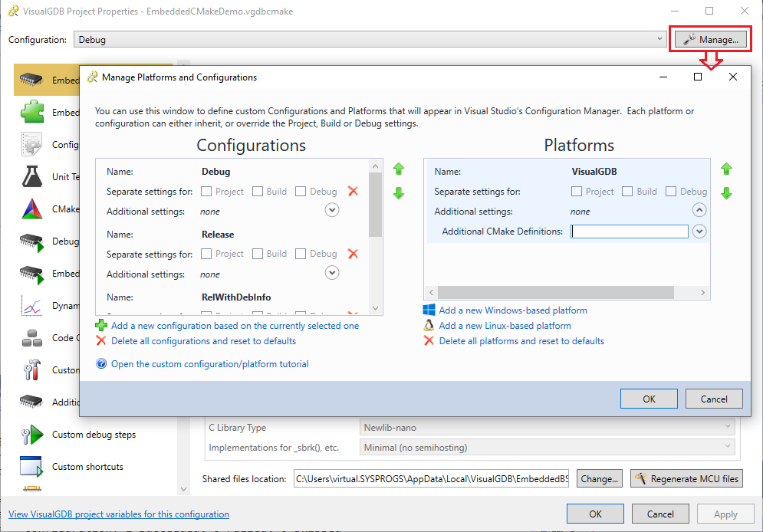
Task: Select the Unit Tests flask icon in the sidebar
Action: click(x=32, y=176)
